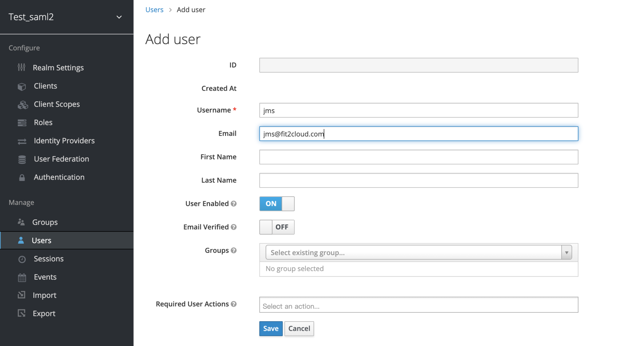Click the Identity Providers arrows icon
Viewport: 644px width, 346px height.
click(x=22, y=141)
